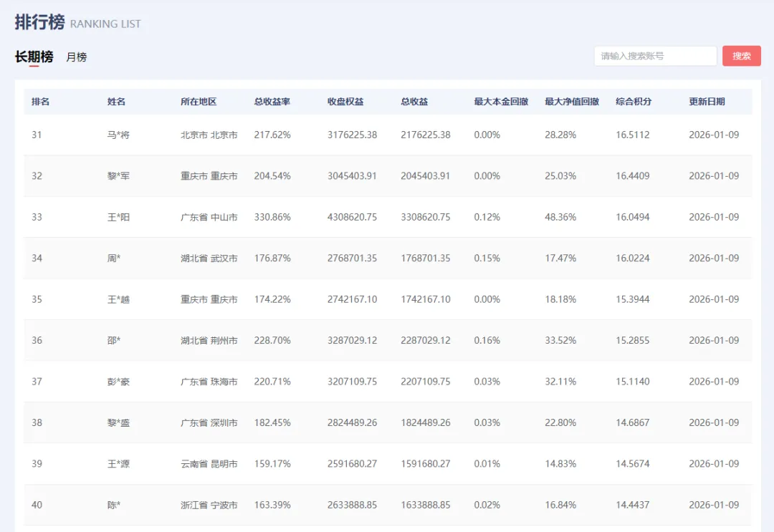
Task: Select the 长期榜 tab
Action: click(x=34, y=57)
